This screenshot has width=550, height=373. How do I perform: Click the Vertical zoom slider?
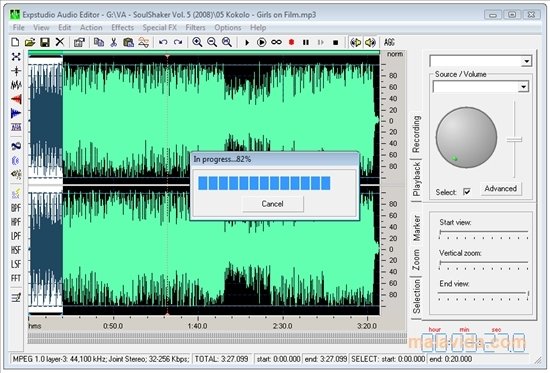click(x=483, y=263)
